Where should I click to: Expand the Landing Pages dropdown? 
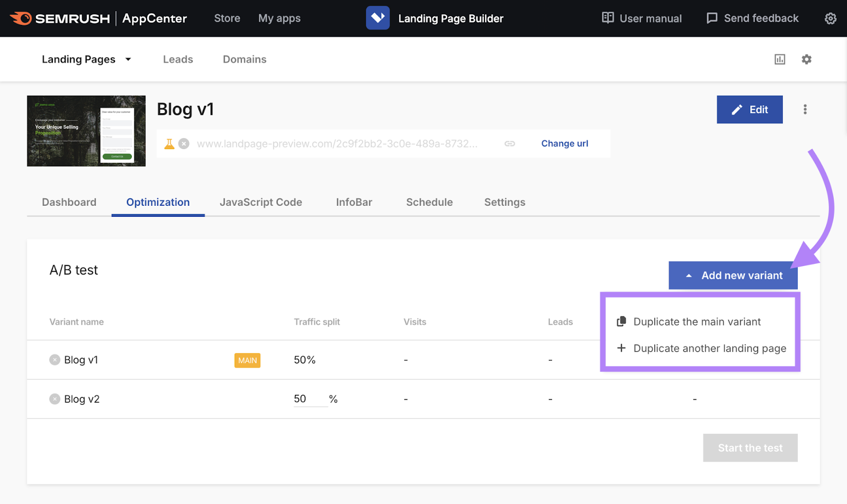click(x=128, y=59)
